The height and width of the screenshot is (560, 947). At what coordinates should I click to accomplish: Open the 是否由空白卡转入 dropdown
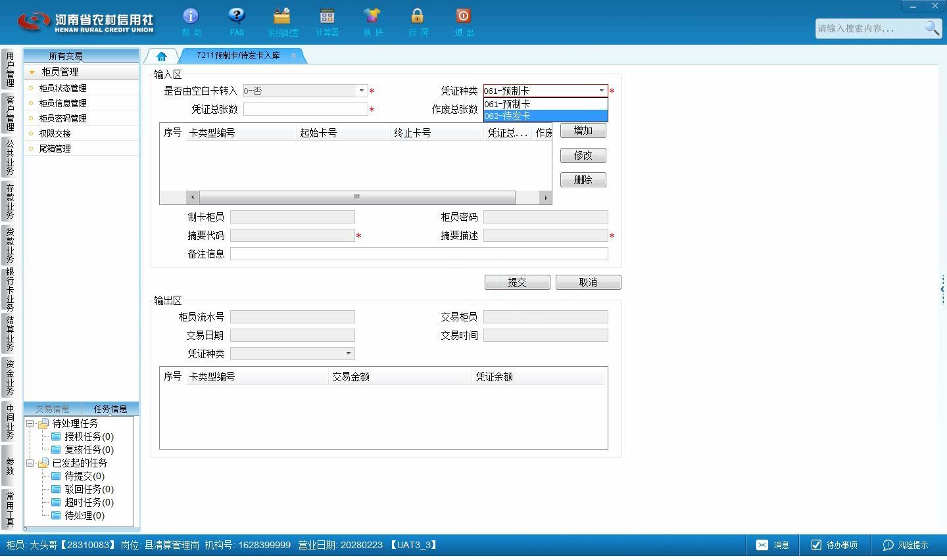[x=361, y=91]
